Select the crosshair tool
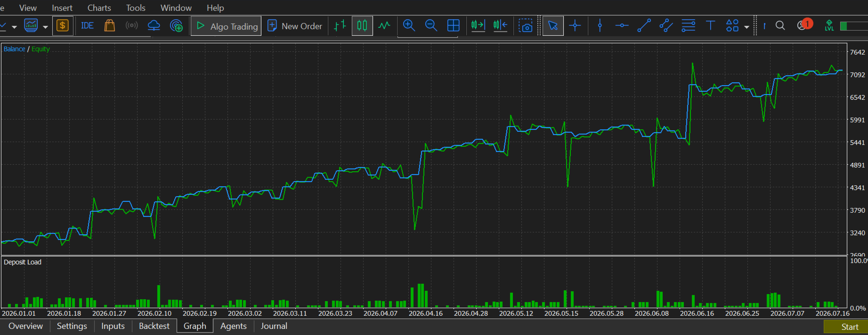868x335 pixels. pyautogui.click(x=575, y=26)
